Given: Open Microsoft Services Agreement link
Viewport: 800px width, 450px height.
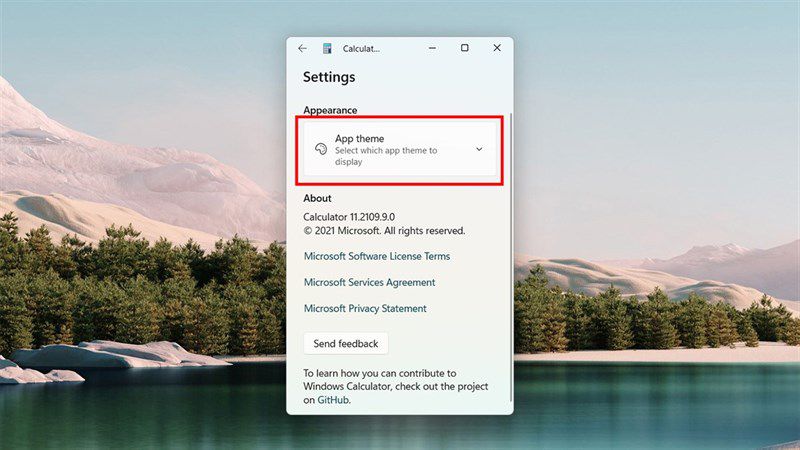Looking at the screenshot, I should pos(370,282).
